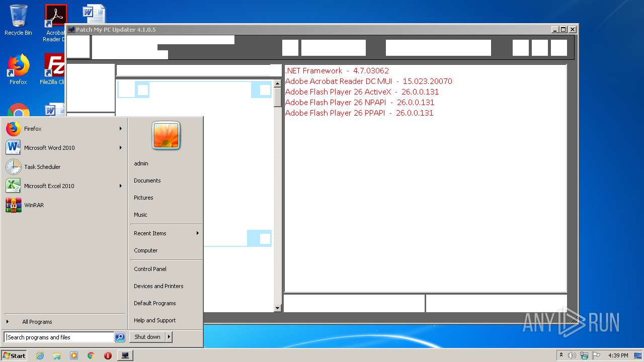Screen dimensions: 644x362
Task: Click the taskbar clock showing 4:39 PM
Action: tap(618, 355)
